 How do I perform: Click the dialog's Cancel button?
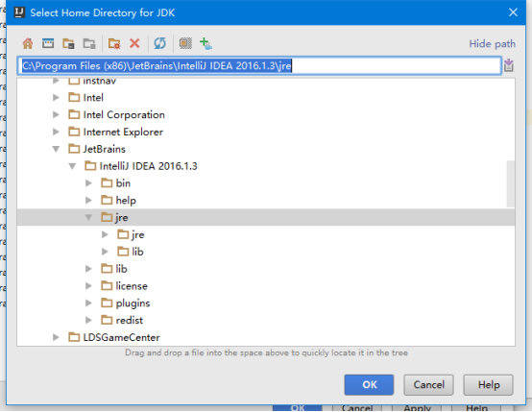[x=428, y=385]
